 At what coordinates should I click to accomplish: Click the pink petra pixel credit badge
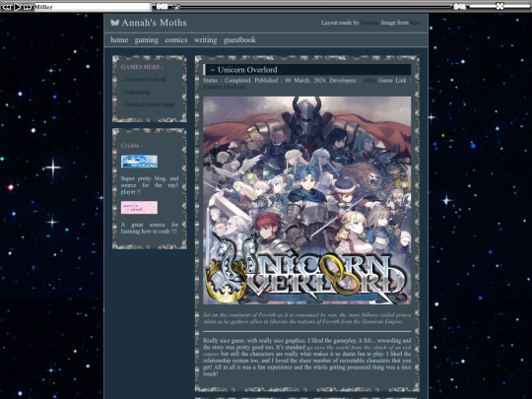point(139,208)
